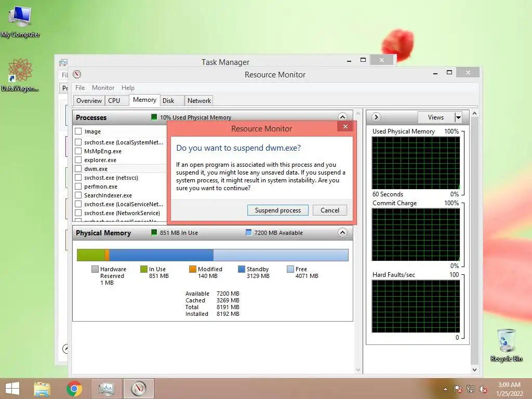The height and width of the screenshot is (399, 532).
Task: Collapse the graphs pane with arrow button
Action: (376, 117)
